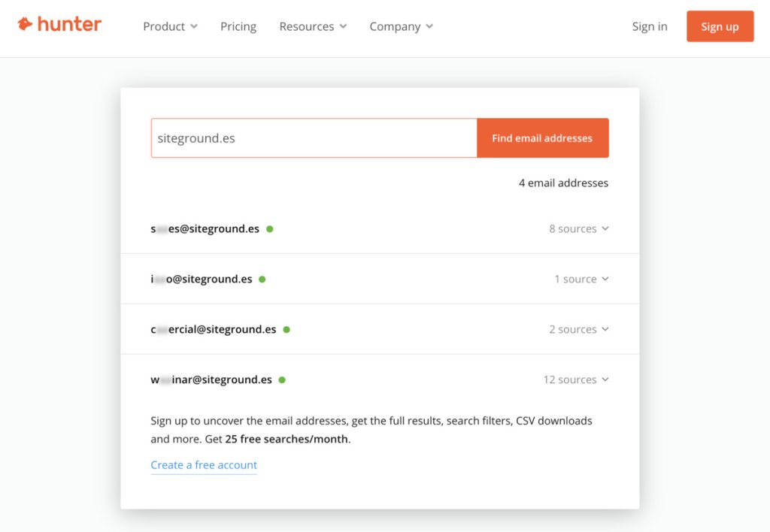Image resolution: width=770 pixels, height=532 pixels.
Task: Expand the 2 sources list
Action: point(579,329)
